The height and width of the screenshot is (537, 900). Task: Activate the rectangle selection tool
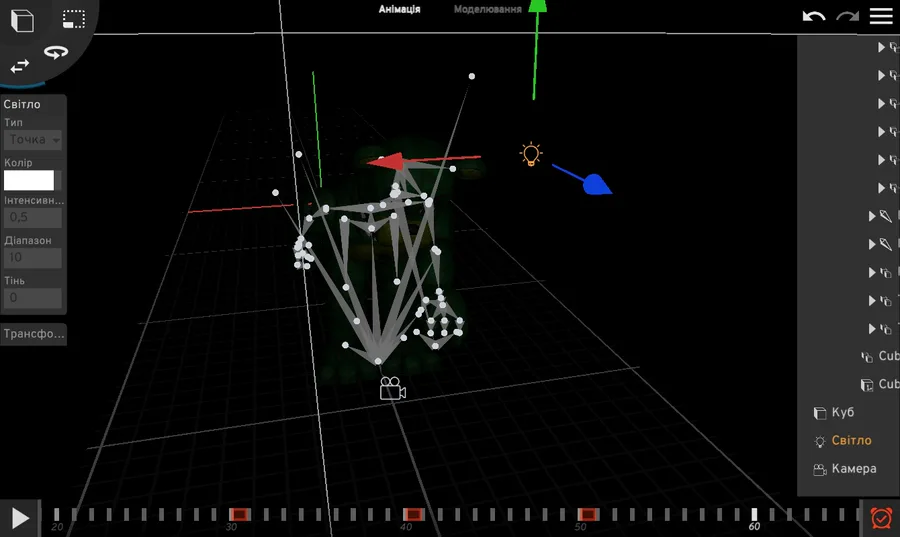73,19
